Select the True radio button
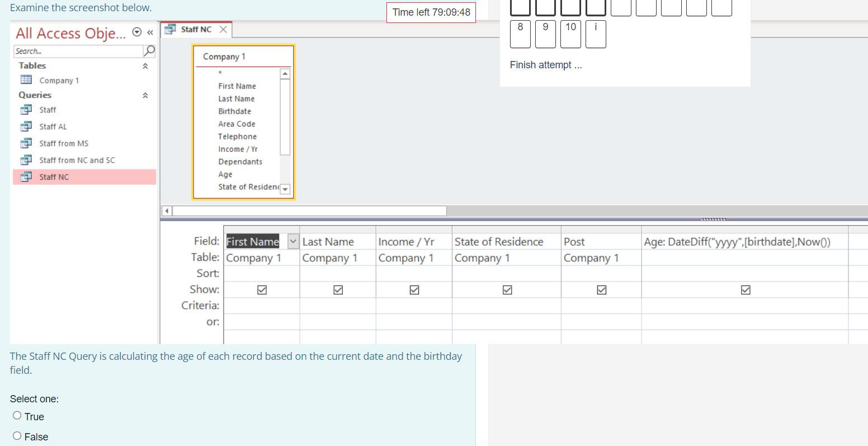The width and height of the screenshot is (868, 446). pyautogui.click(x=17, y=415)
